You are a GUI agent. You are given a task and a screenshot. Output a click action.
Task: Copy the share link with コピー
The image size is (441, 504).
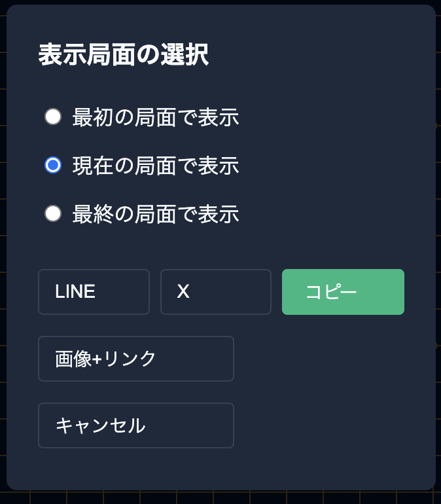(343, 292)
